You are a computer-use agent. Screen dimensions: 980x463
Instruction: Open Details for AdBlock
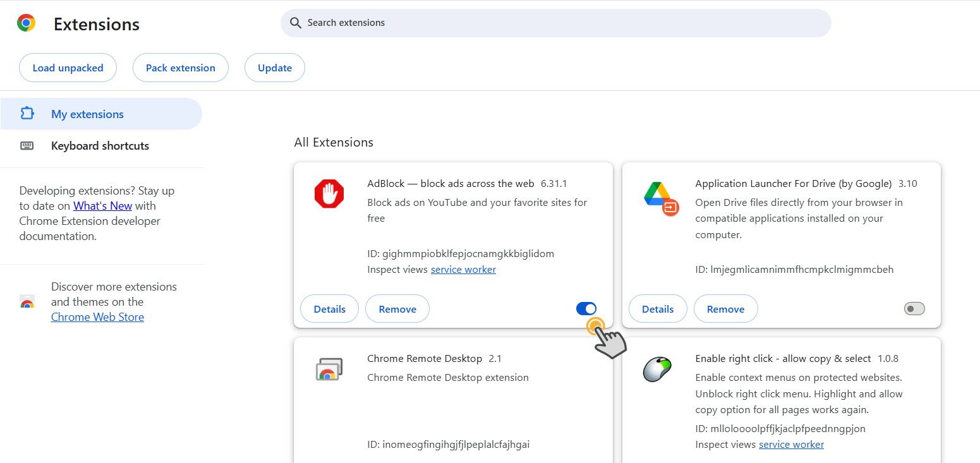click(329, 309)
